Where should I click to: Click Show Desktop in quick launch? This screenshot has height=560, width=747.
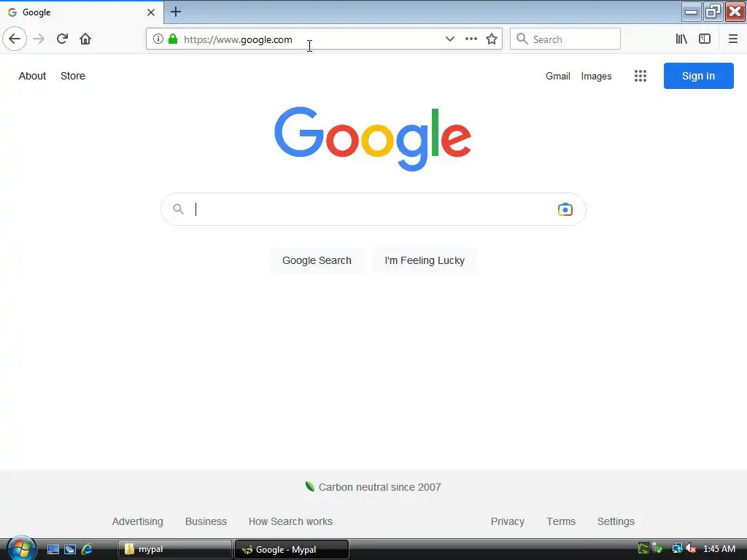click(53, 550)
